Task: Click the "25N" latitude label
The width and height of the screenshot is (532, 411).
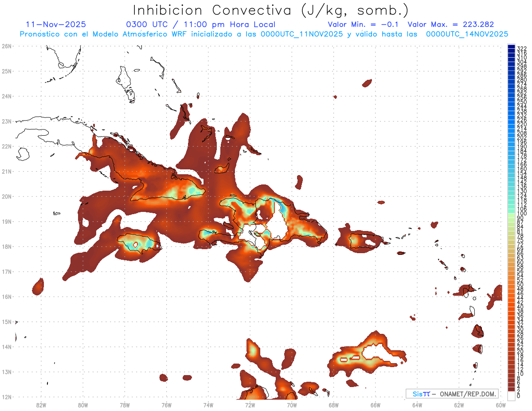Action: click(6, 71)
